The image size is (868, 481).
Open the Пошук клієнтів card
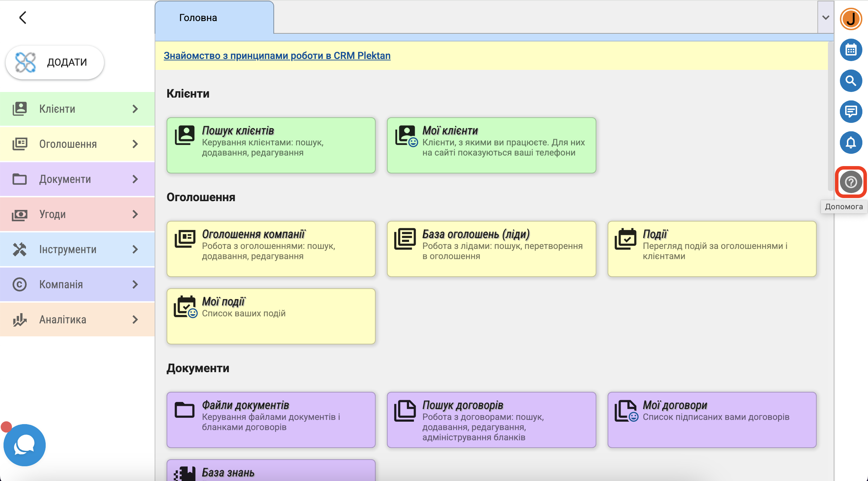pos(271,145)
